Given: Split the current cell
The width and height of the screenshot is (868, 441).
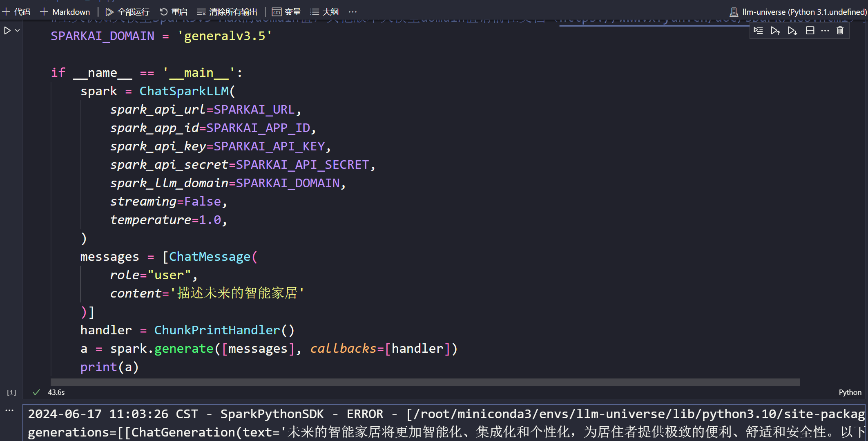Looking at the screenshot, I should click(810, 31).
